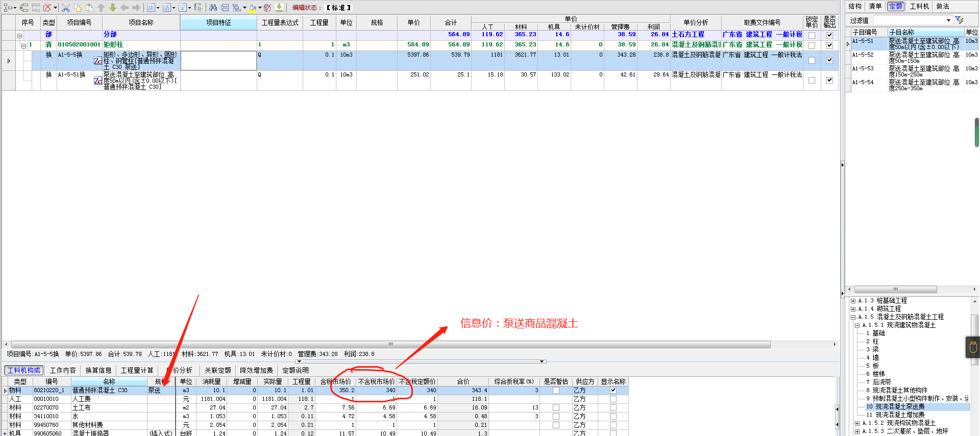980x436 pixels.
Task: Open the 降效增加费 bottom tab
Action: pos(256,370)
